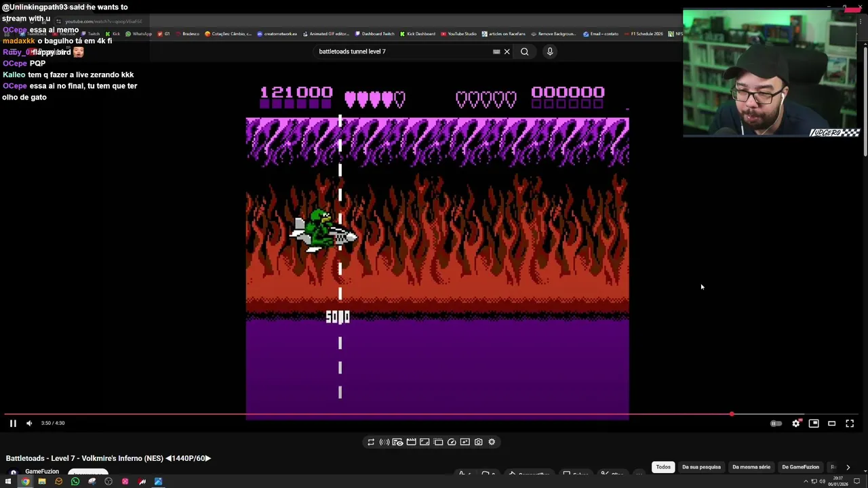The height and width of the screenshot is (488, 868).
Task: Open the GameFuzion channel link
Action: tap(42, 472)
